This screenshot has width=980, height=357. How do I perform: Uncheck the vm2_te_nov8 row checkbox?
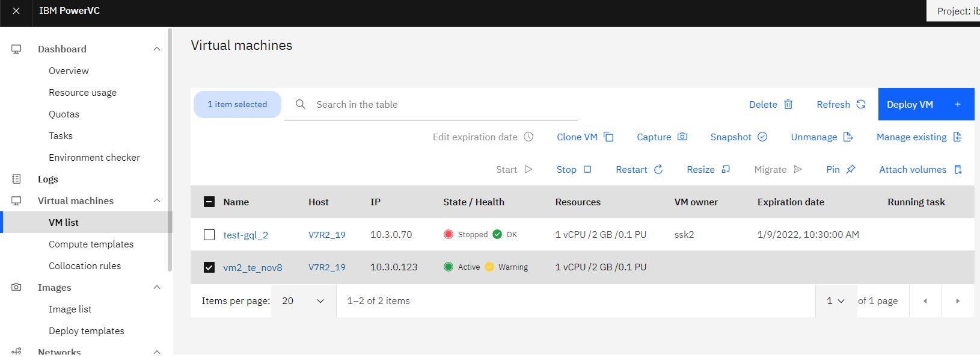click(x=209, y=267)
